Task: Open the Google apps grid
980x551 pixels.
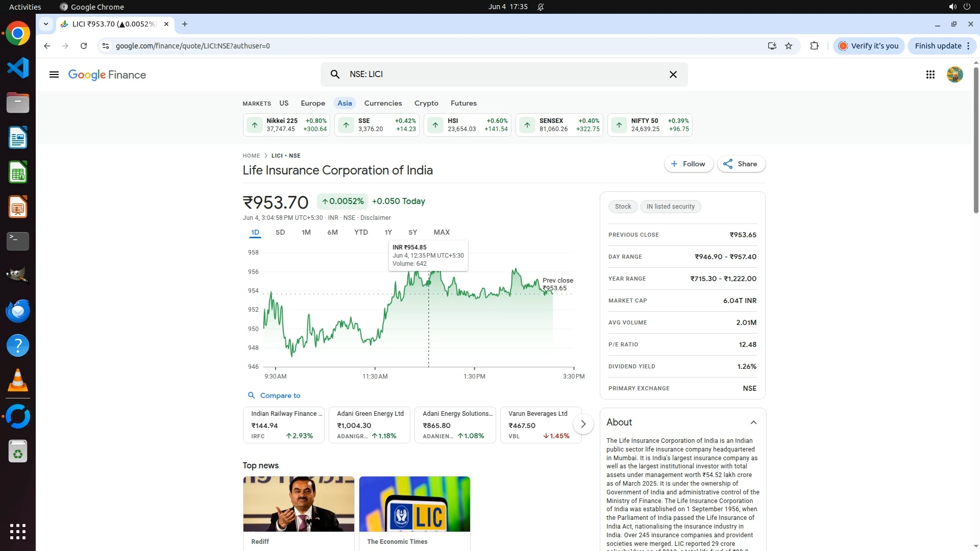Action: coord(930,74)
